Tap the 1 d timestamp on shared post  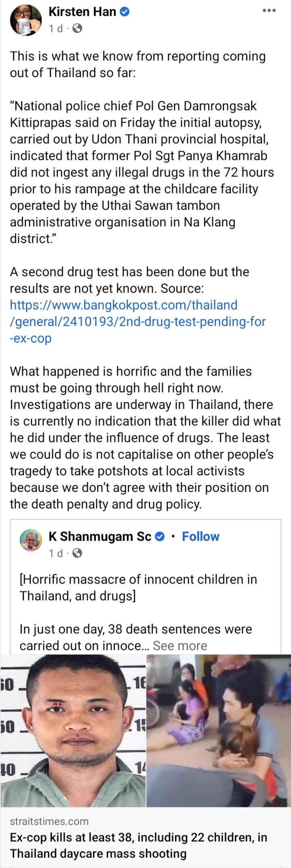pos(56,553)
